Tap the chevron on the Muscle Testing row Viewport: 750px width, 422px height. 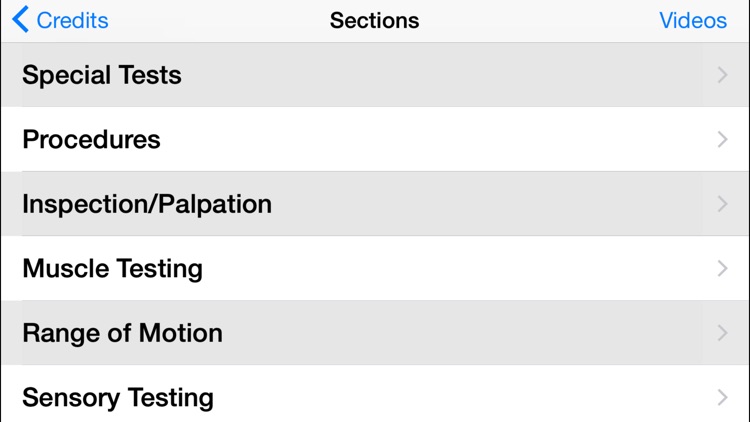[722, 268]
